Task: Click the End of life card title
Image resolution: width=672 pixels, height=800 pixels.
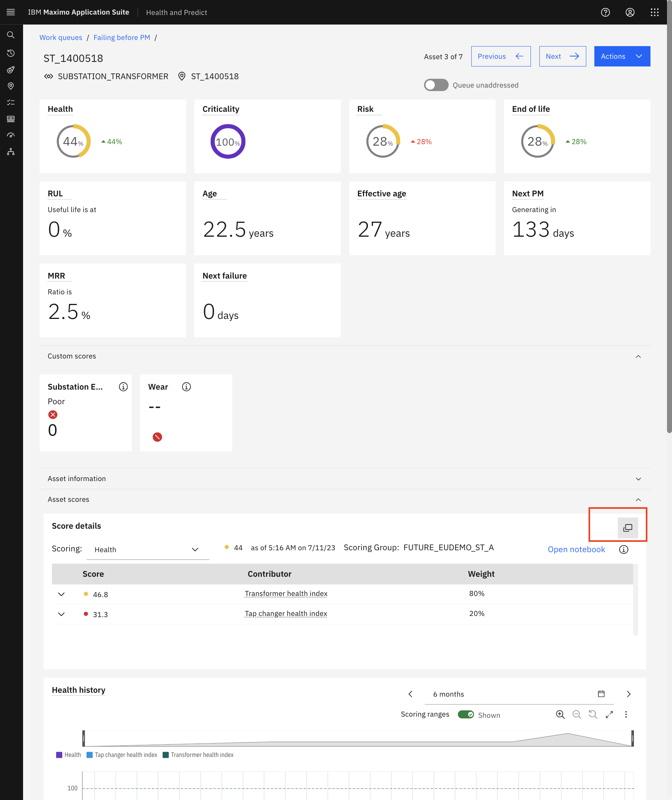Action: [x=531, y=109]
